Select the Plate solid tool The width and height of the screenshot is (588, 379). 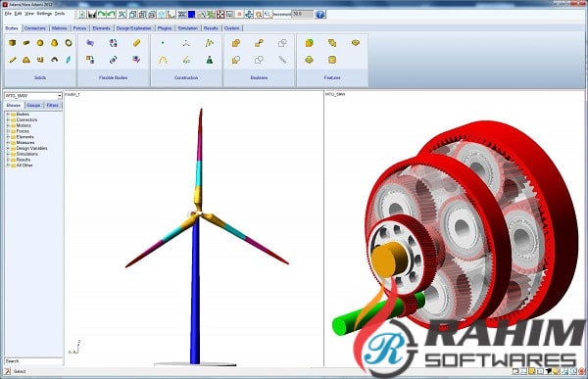tap(25, 60)
